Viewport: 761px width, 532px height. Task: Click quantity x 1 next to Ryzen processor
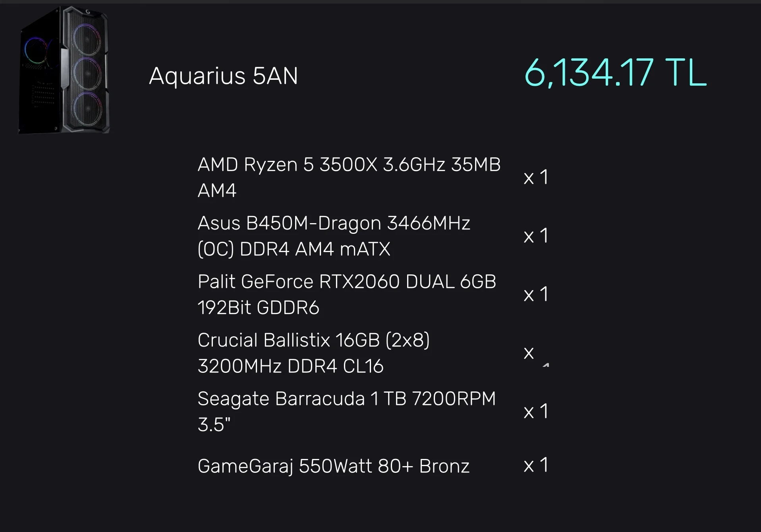click(536, 177)
